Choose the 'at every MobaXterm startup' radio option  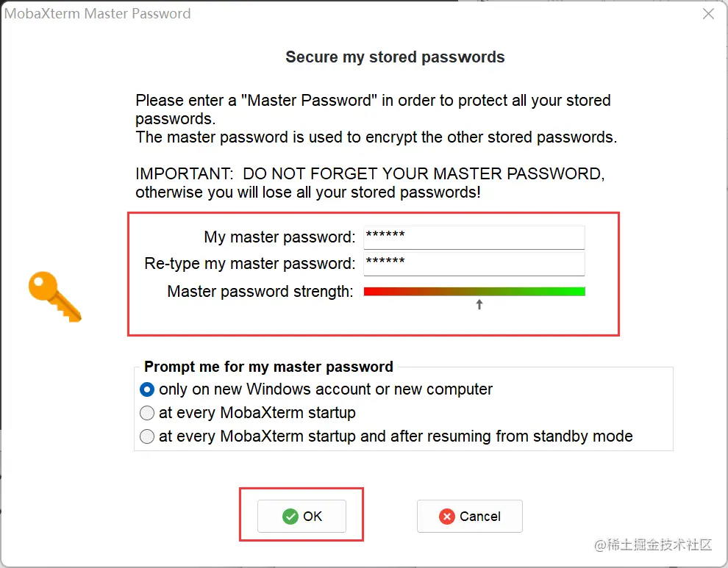click(x=147, y=413)
